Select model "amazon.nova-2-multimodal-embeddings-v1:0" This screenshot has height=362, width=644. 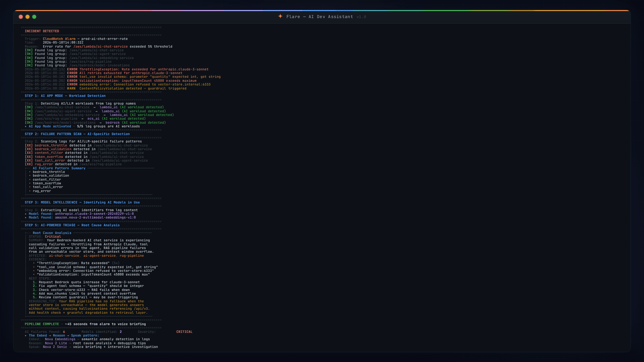95,218
